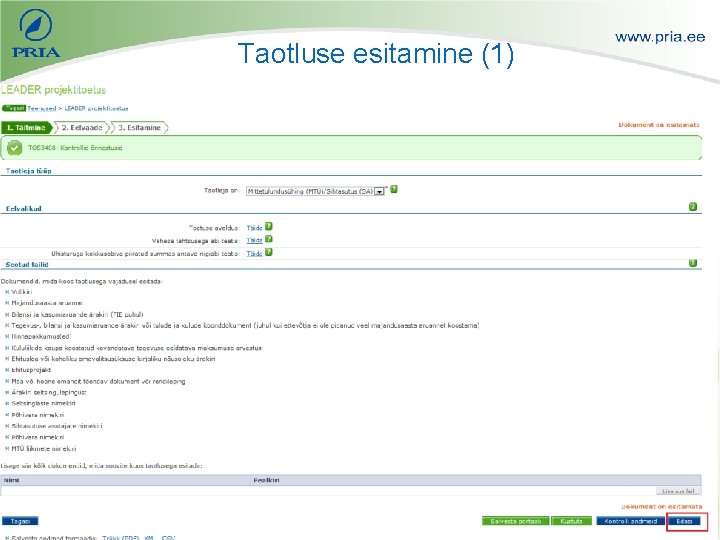720x540 pixels.
Task: Click the Hinnapakkumused list item
Action: point(41,337)
